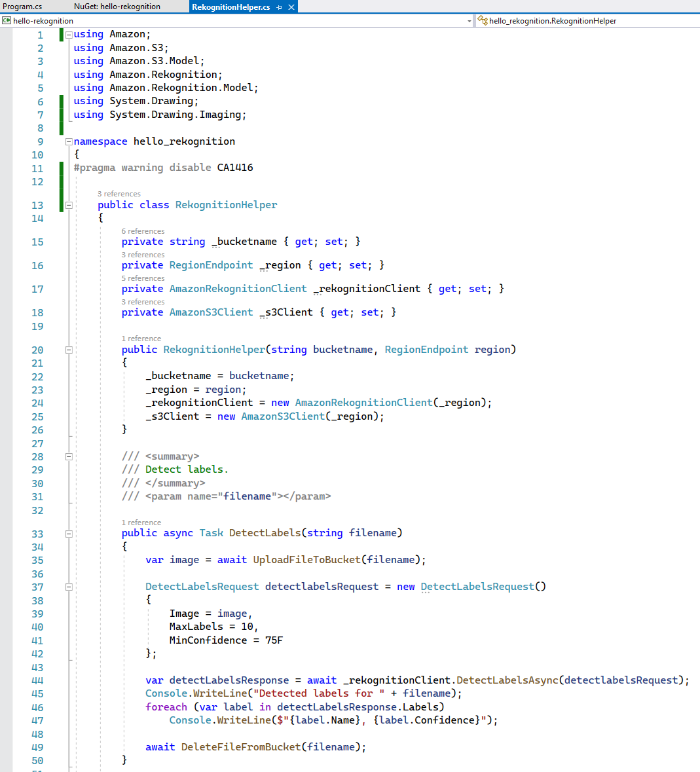Place cursor on 'using System.Drawing.Imaging;'

[x=160, y=115]
